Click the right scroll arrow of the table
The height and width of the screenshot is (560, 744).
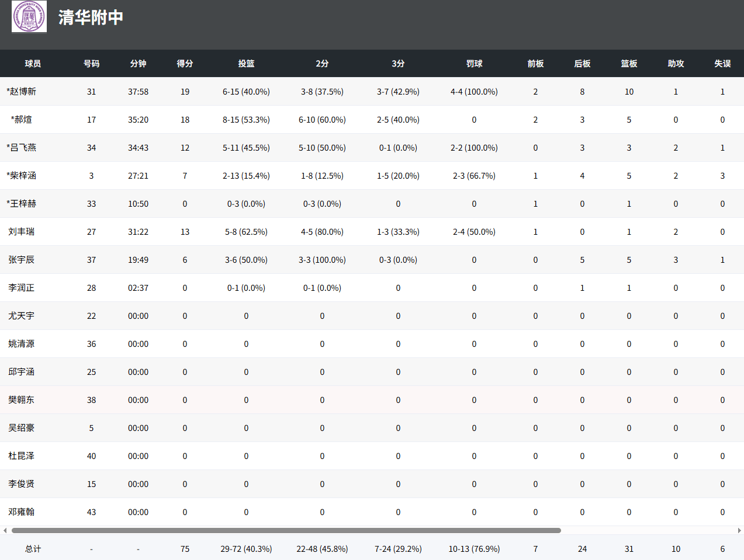739,531
